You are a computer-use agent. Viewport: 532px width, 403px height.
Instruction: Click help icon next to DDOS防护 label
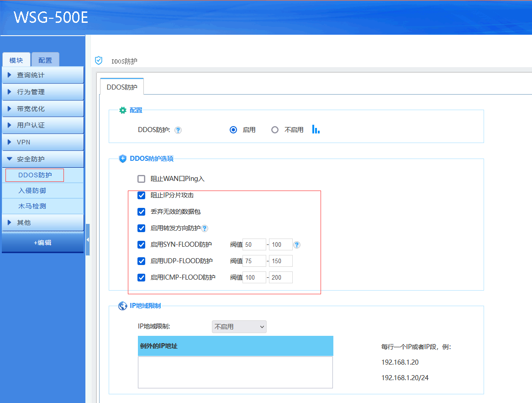point(178,130)
